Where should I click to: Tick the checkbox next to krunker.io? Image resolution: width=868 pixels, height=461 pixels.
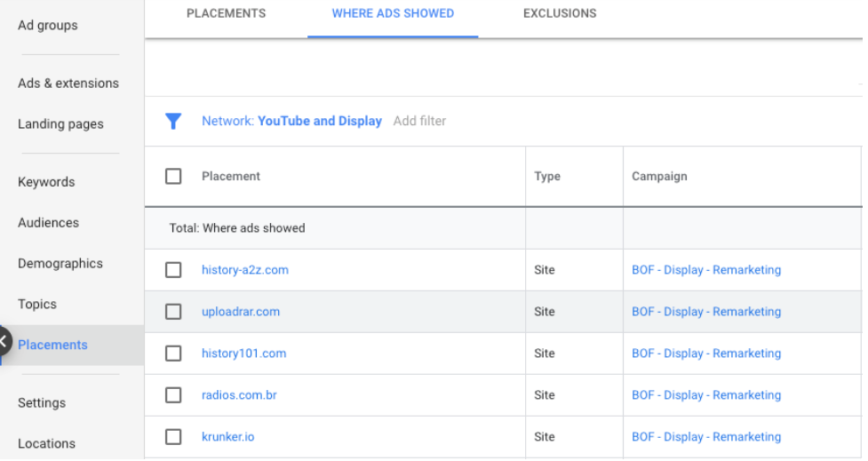[x=173, y=437]
